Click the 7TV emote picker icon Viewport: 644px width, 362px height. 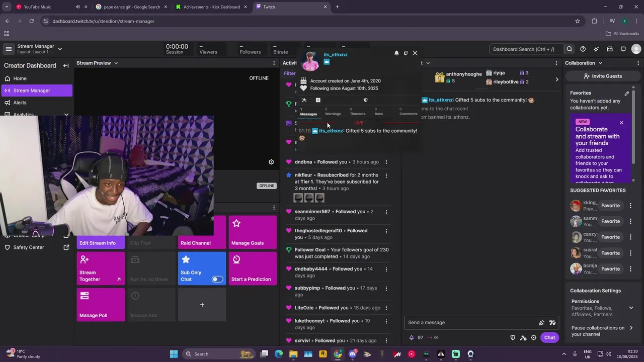point(552,323)
